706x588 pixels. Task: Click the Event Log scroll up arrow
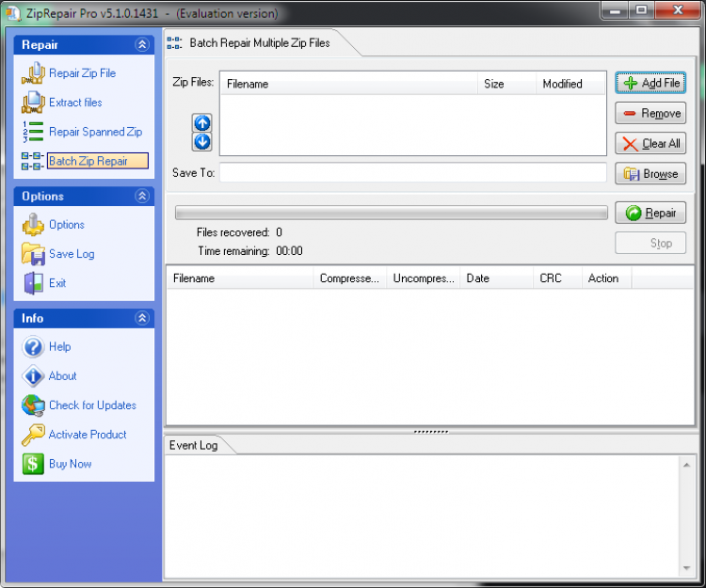686,465
